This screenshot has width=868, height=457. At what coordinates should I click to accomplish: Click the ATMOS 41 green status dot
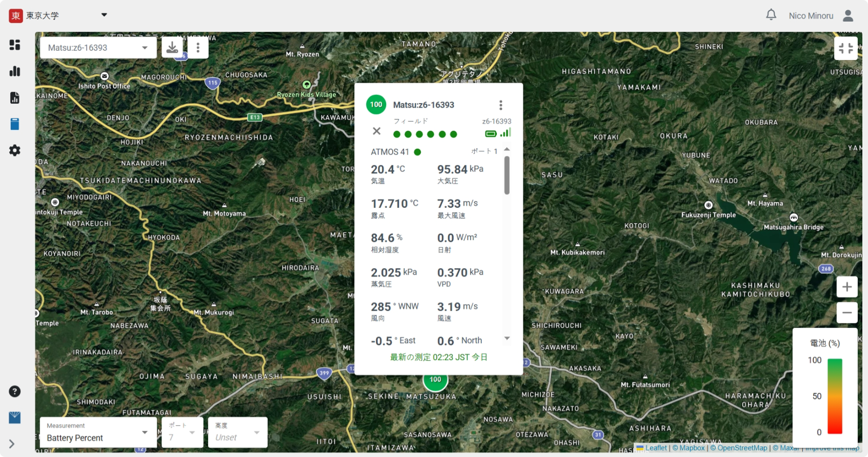point(417,152)
